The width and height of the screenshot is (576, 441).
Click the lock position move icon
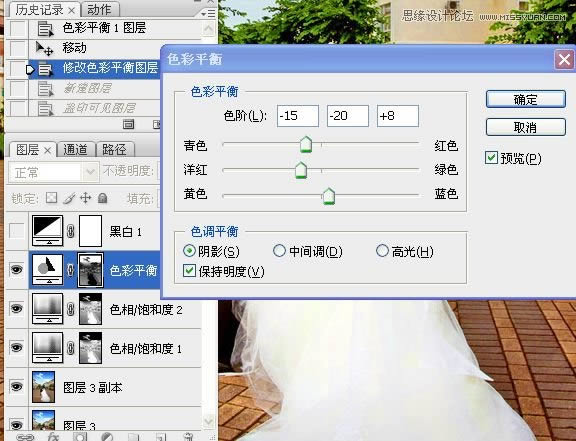(x=86, y=198)
